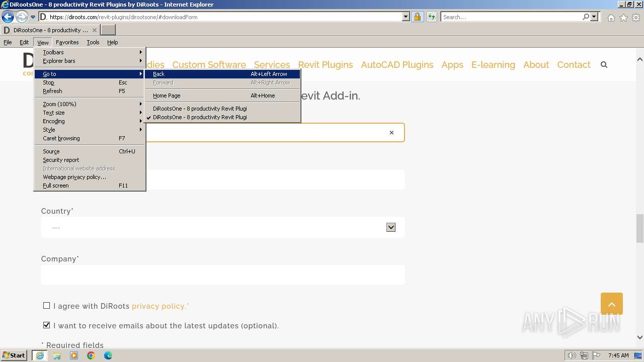Image resolution: width=644 pixels, height=362 pixels.
Task: Open the recent pages dropdown arrow
Action: (x=33, y=17)
